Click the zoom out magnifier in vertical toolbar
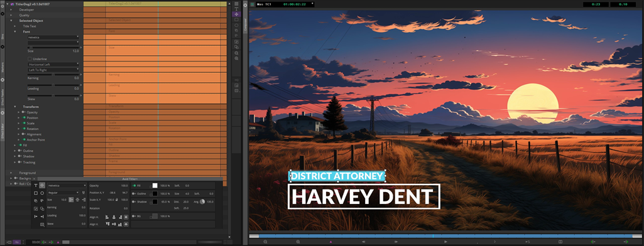 click(x=237, y=53)
